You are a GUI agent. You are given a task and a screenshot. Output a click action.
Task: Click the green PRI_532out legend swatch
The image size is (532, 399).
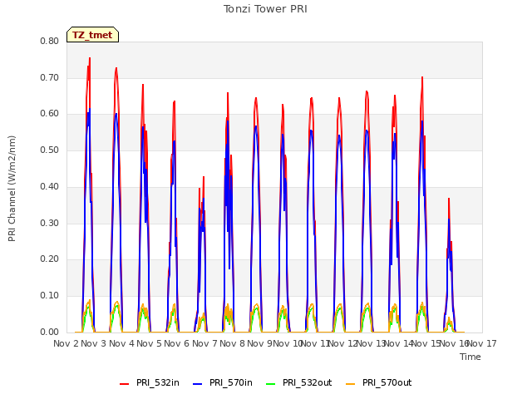click(270, 384)
